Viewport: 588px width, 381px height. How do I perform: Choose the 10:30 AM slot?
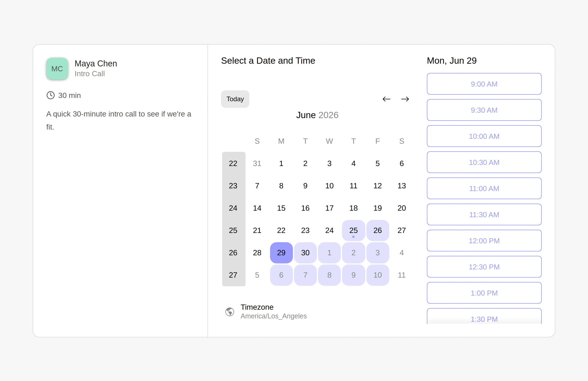[x=484, y=162]
